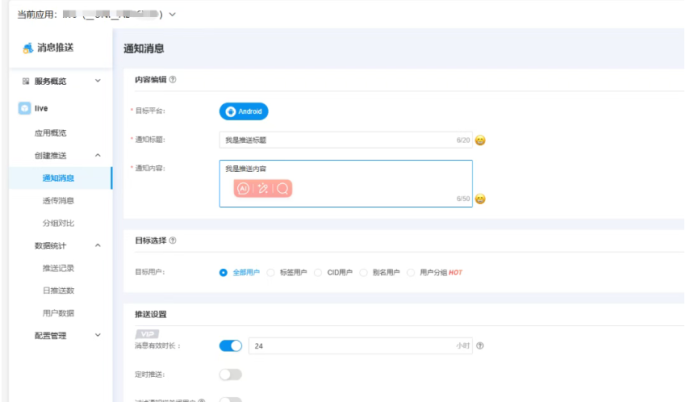This screenshot has height=402, width=698.
Task: Click the Android platform button
Action: pos(244,112)
